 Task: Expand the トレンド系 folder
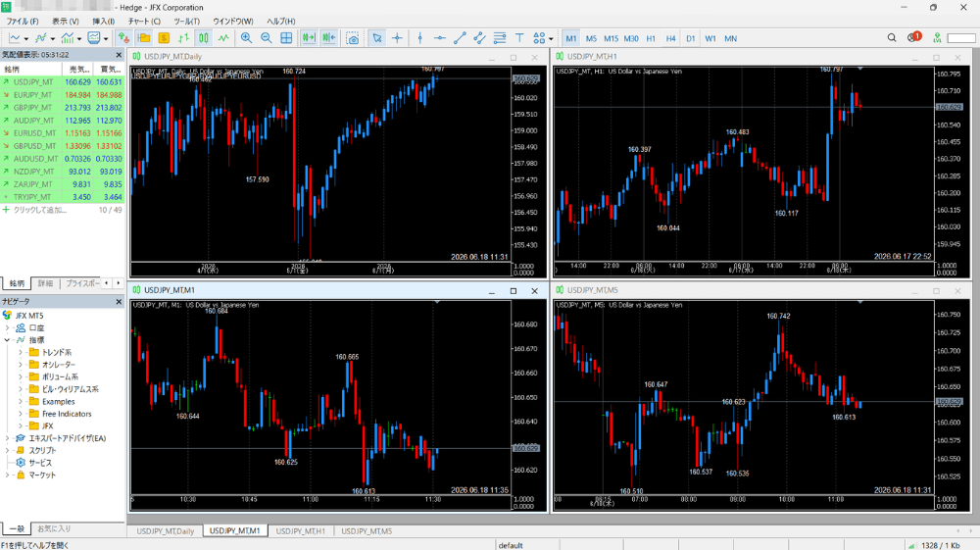click(20, 353)
